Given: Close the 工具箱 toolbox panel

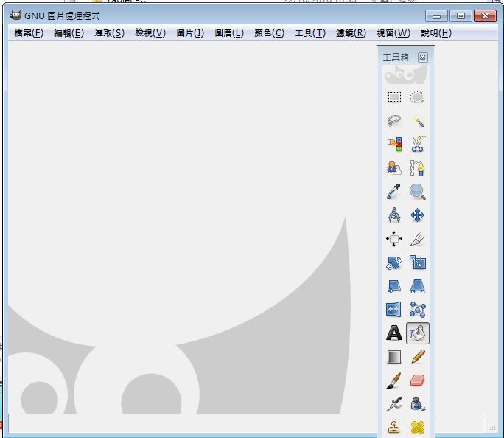Looking at the screenshot, I should coord(423,58).
